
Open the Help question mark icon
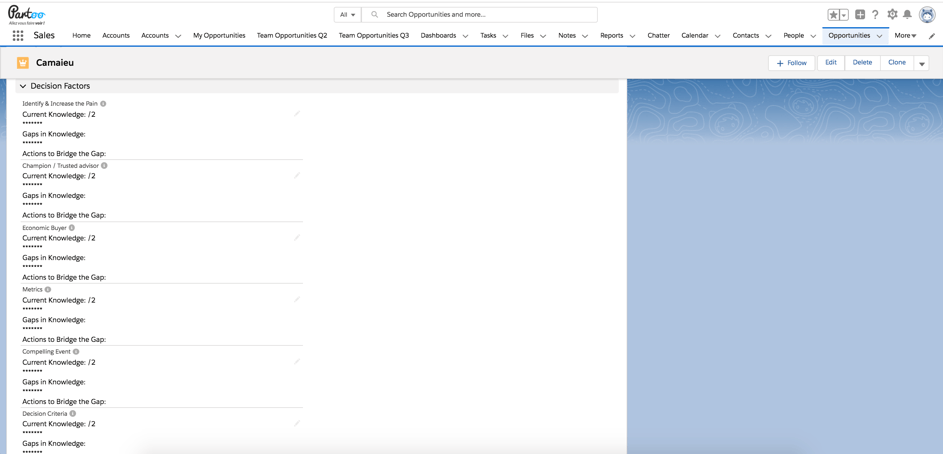click(x=876, y=14)
